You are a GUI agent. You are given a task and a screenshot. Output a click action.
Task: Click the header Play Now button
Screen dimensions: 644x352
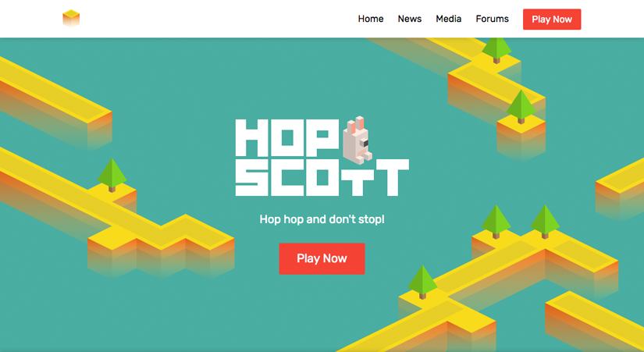click(552, 20)
